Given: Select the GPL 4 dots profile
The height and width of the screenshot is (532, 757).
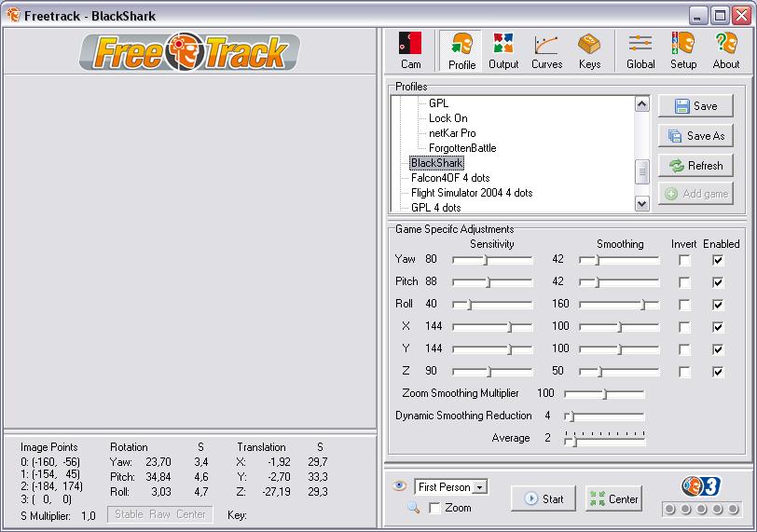Looking at the screenshot, I should [x=436, y=208].
